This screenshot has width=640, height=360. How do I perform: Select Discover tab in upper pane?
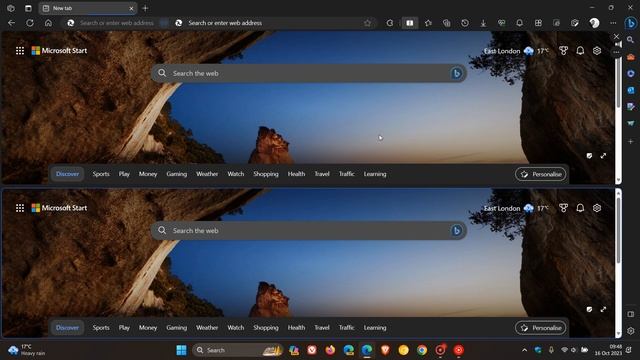coord(67,174)
